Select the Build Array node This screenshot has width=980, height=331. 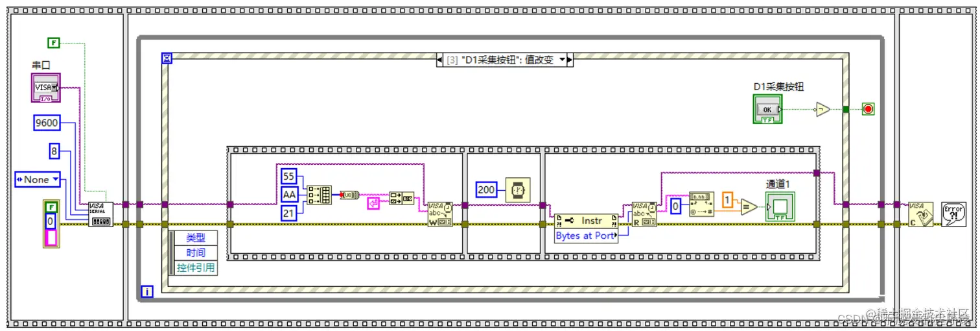coord(320,194)
